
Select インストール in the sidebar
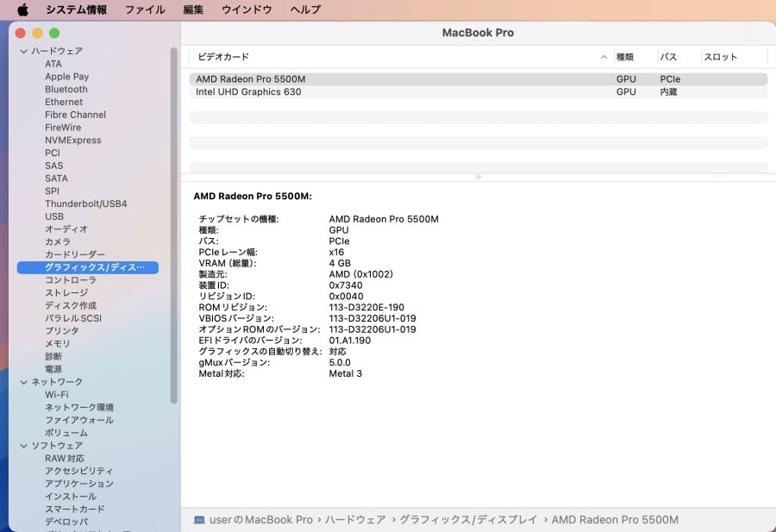[71, 497]
